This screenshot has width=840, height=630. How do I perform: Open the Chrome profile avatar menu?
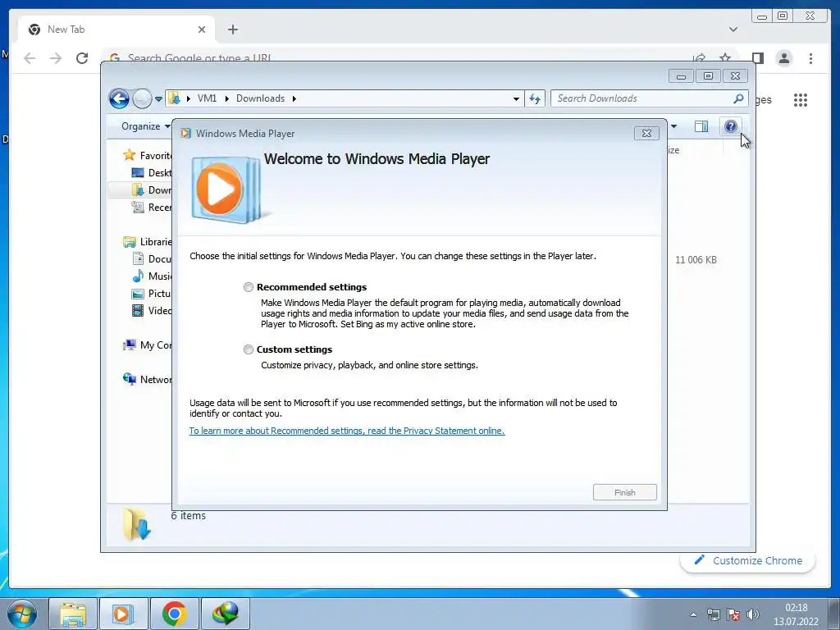click(x=783, y=58)
